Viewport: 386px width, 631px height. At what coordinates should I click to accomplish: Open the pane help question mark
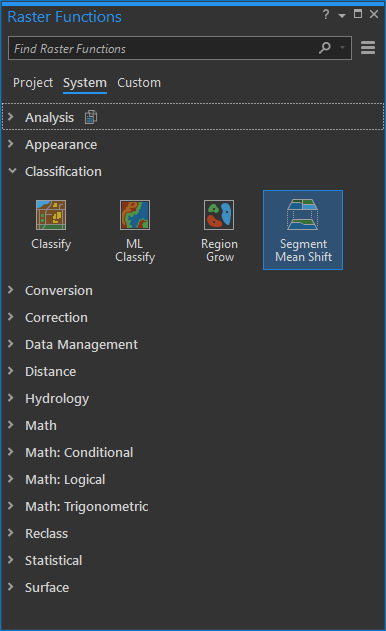tap(326, 14)
